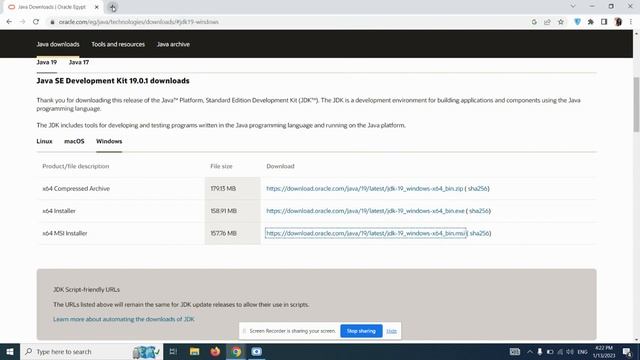Open sha256 for the Compressed Archive

tap(478, 189)
